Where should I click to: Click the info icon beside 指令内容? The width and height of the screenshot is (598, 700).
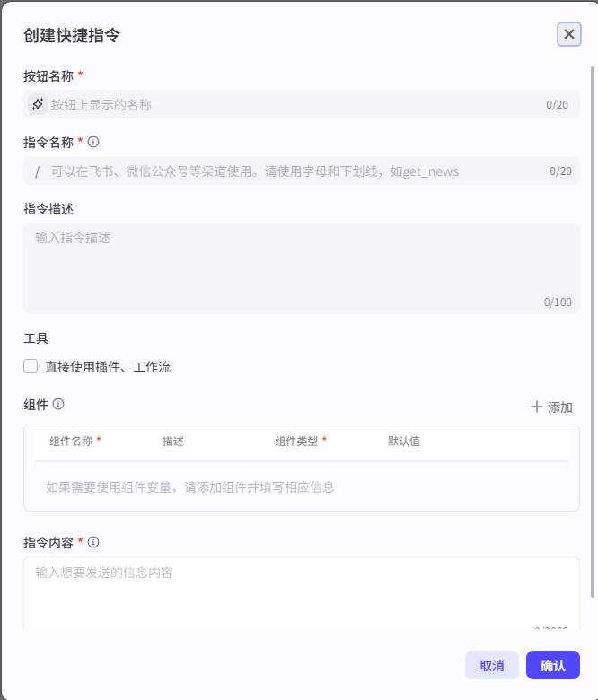(x=93, y=542)
